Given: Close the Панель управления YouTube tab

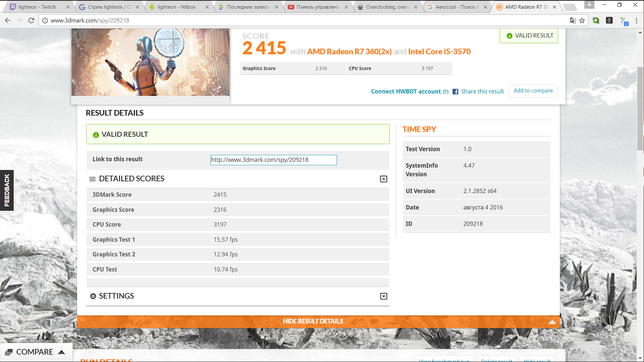Looking at the screenshot, I should point(346,7).
